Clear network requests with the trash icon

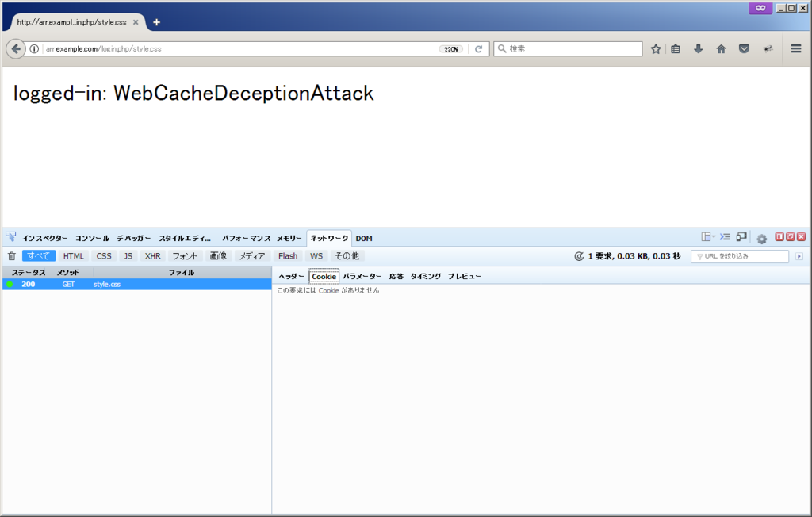11,256
